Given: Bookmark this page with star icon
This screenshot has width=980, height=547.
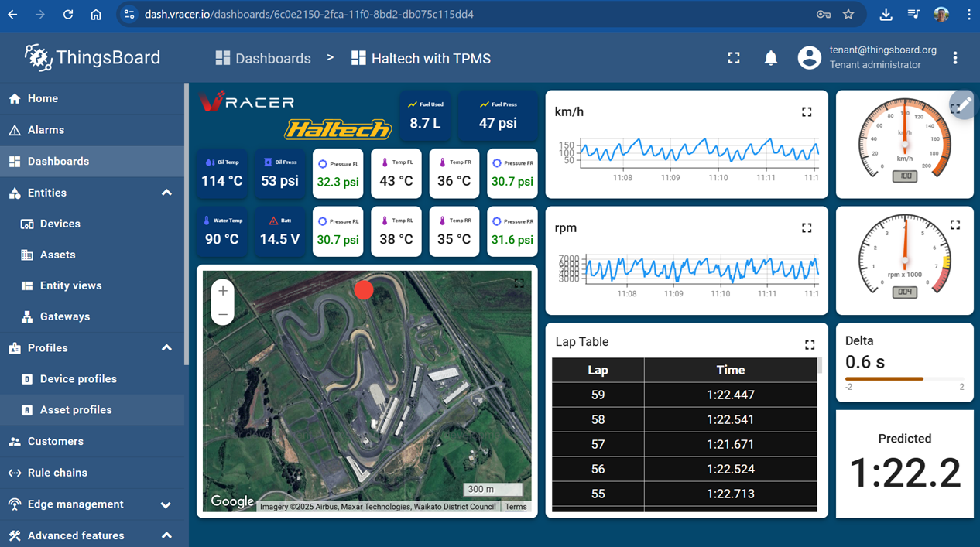Looking at the screenshot, I should (x=848, y=14).
